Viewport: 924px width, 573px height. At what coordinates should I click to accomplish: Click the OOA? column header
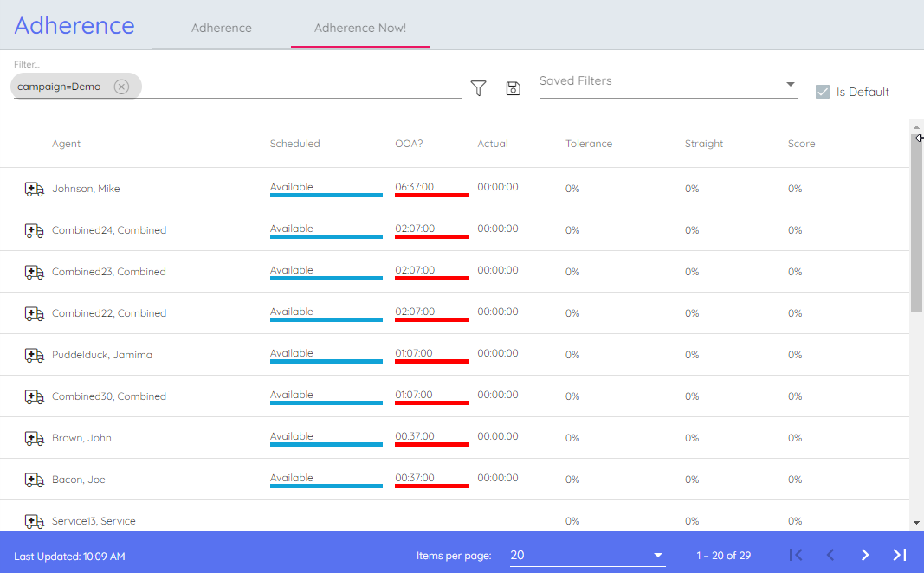(409, 144)
